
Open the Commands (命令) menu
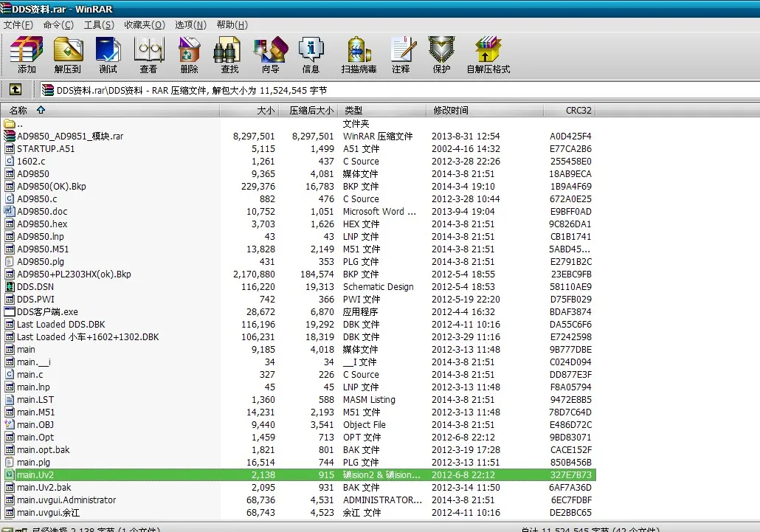[x=58, y=24]
